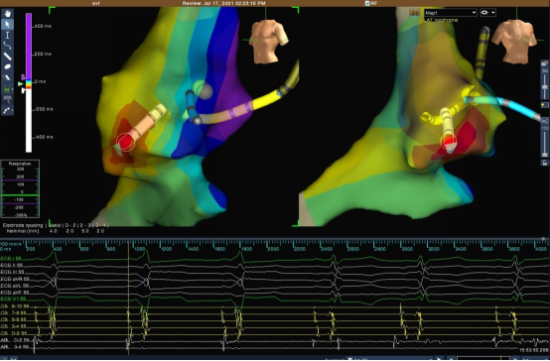Select the arrow pointer tool
The width and height of the screenshot is (550, 361).
7,24
